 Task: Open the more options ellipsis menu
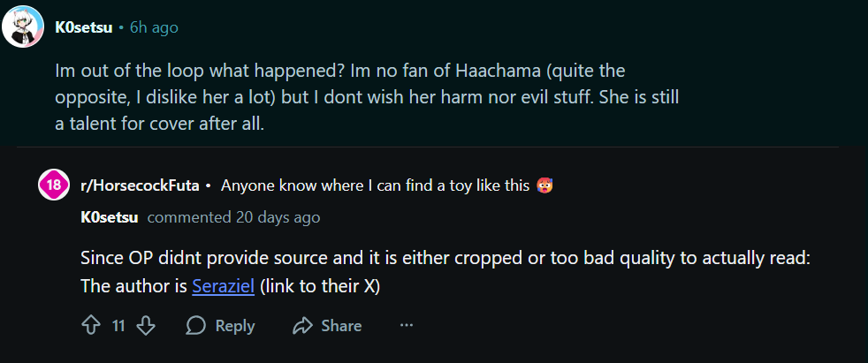(407, 326)
